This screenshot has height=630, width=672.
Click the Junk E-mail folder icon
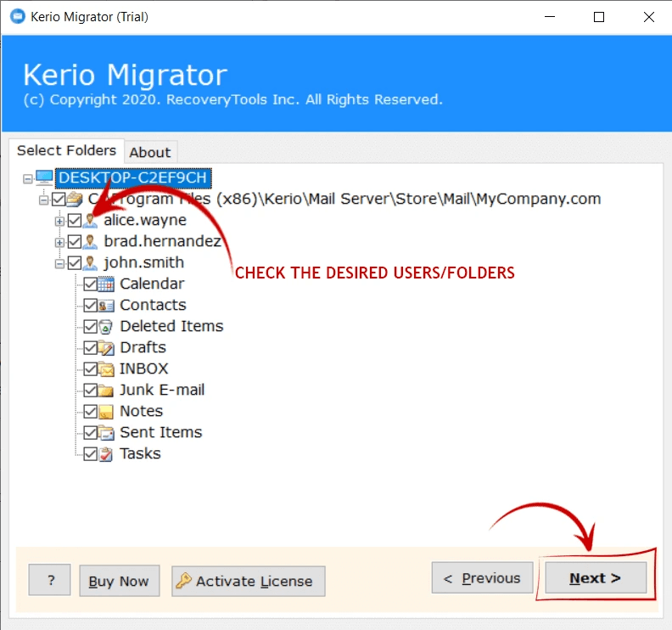click(x=106, y=391)
